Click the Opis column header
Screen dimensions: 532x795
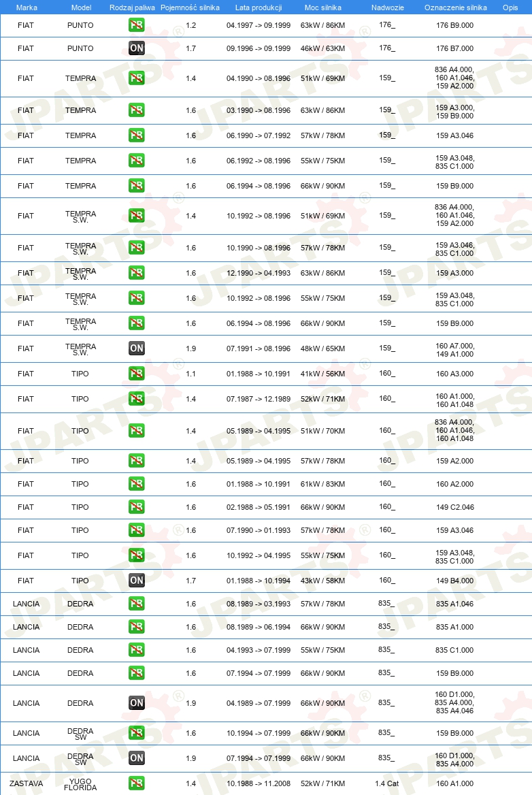point(510,7)
